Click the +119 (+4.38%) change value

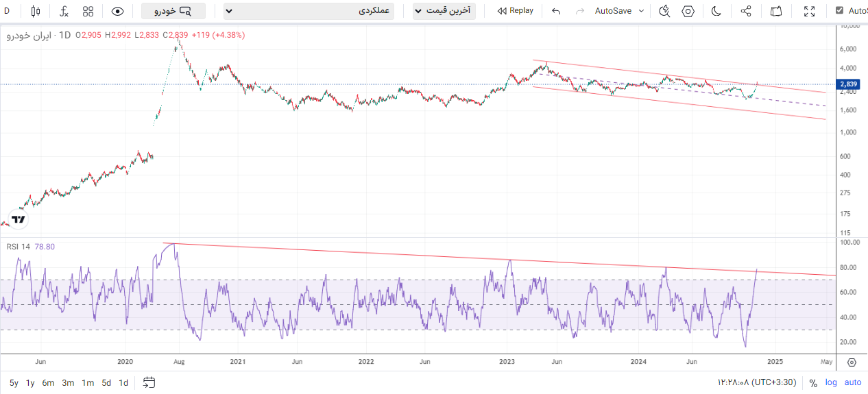click(217, 35)
